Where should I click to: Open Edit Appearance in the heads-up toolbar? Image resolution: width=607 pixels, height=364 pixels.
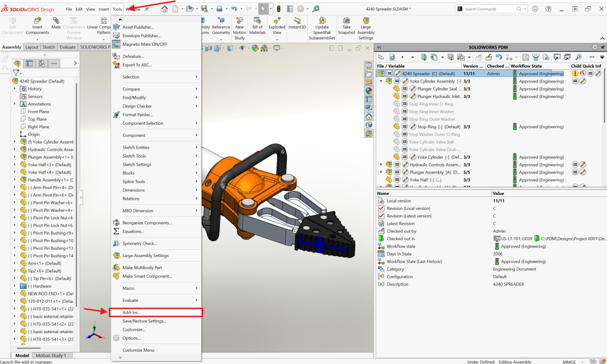(254, 48)
